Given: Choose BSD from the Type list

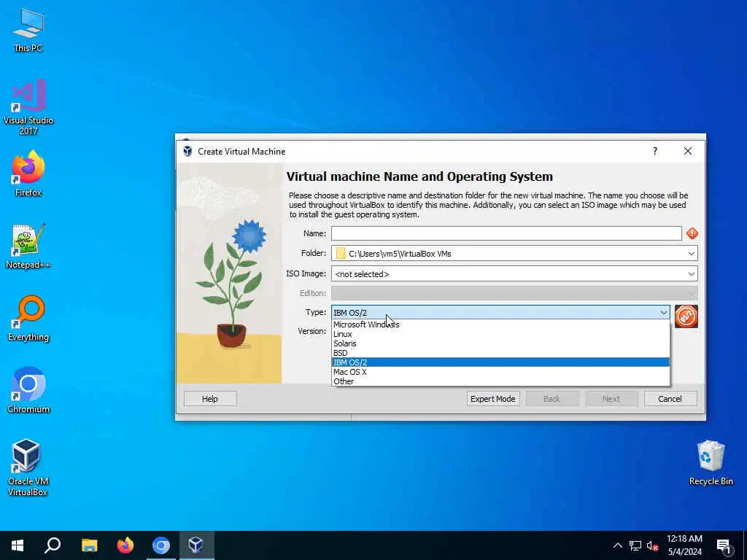Looking at the screenshot, I should 500,353.
